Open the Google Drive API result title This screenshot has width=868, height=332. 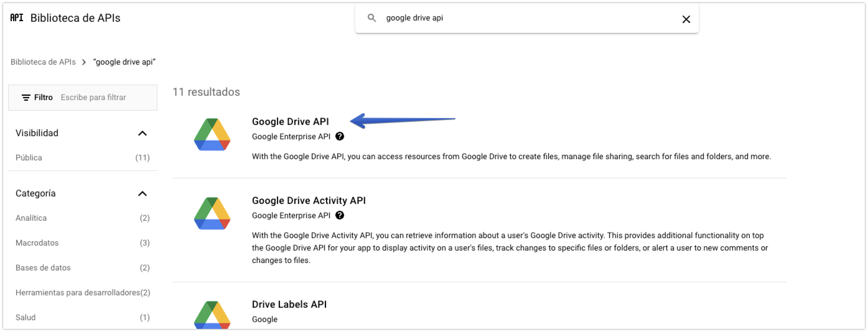pos(290,122)
